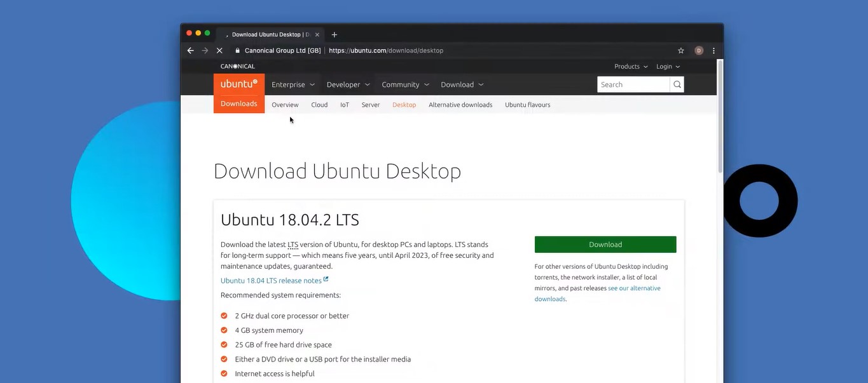
Task: Open the browser's three-dot menu
Action: 713,50
